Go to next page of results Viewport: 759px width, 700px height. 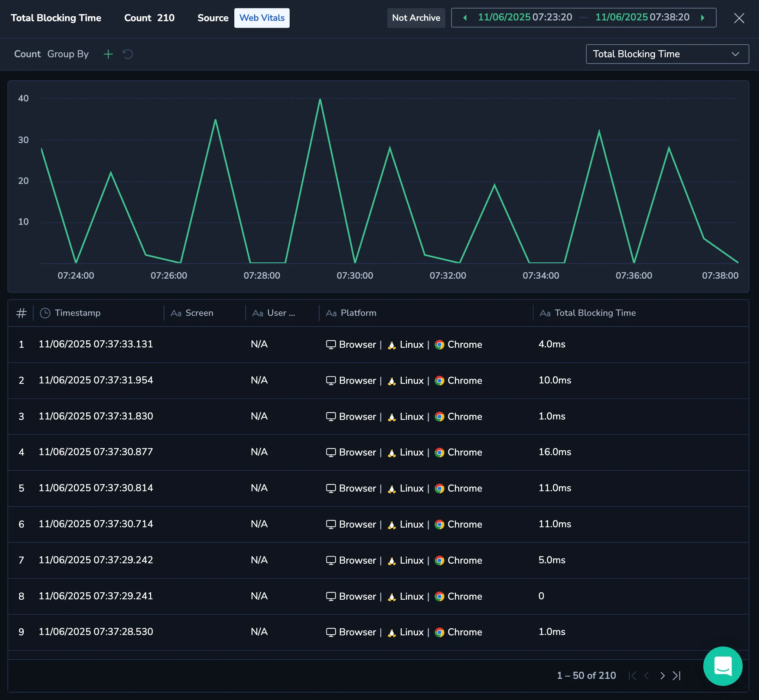coord(662,676)
